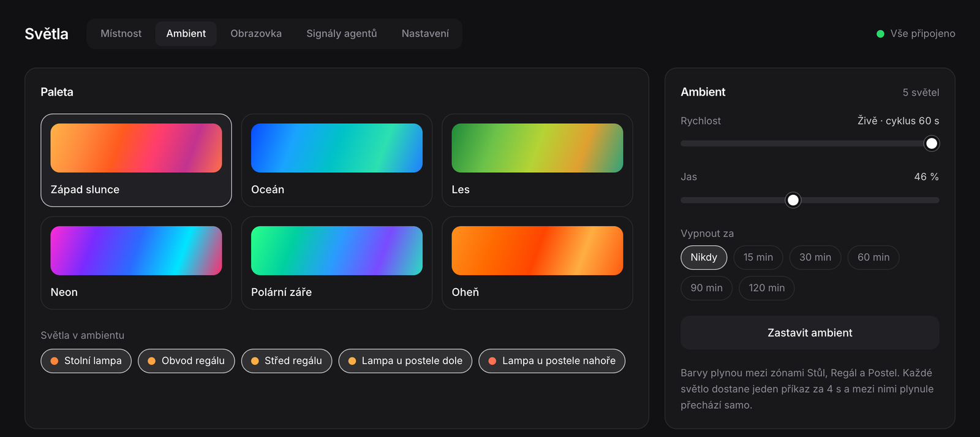Choose the Polární záře palette
Screen dimensions: 980x437
pos(337,263)
